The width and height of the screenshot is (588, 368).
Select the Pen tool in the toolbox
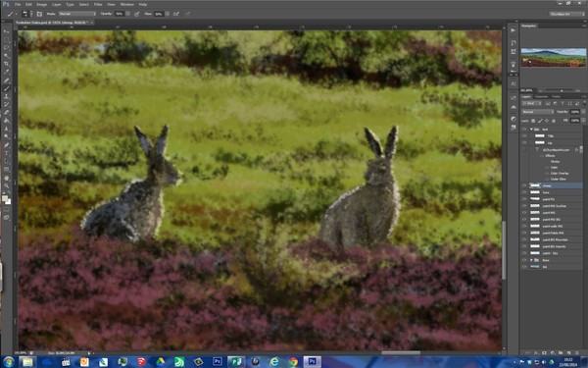[7, 145]
